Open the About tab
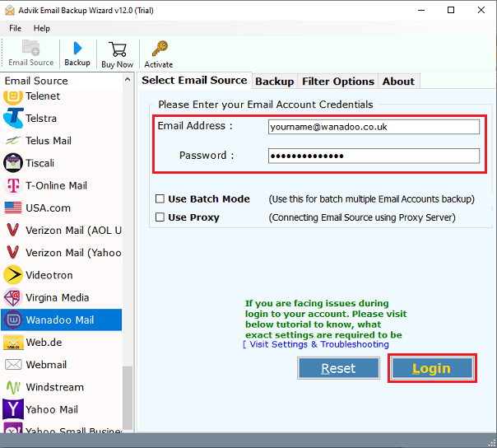497x448 pixels. [x=398, y=82]
